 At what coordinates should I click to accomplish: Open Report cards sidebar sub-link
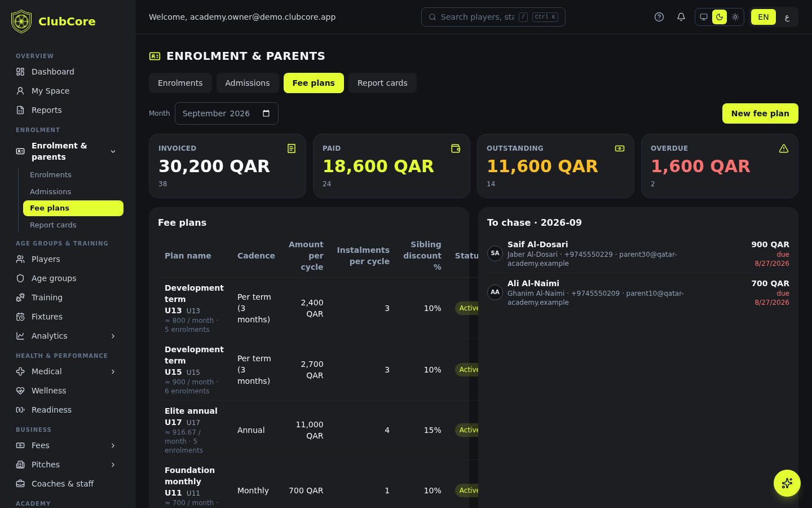[x=73, y=225]
